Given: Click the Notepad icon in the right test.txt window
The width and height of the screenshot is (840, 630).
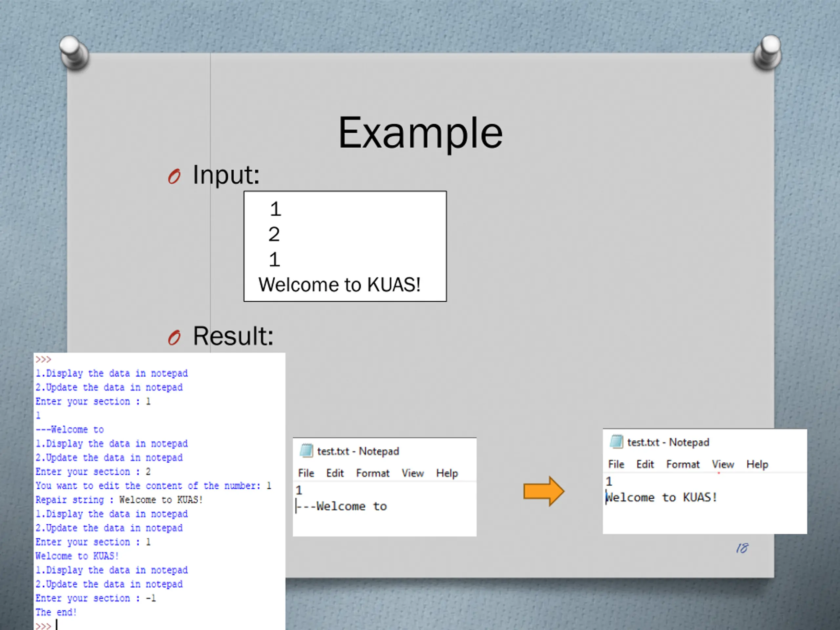Looking at the screenshot, I should pyautogui.click(x=616, y=442).
